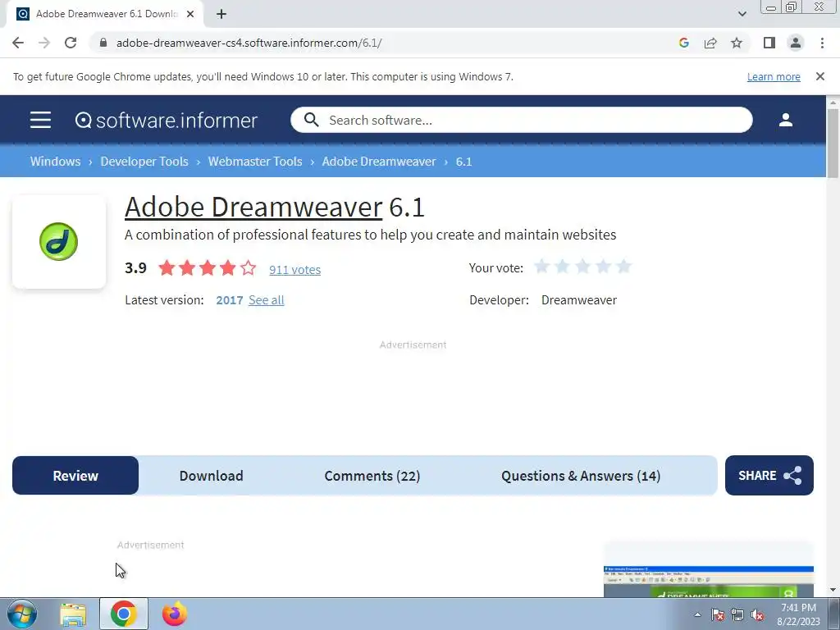Click the muted volume tray icon
Viewport: 840px width, 630px height.
[757, 615]
